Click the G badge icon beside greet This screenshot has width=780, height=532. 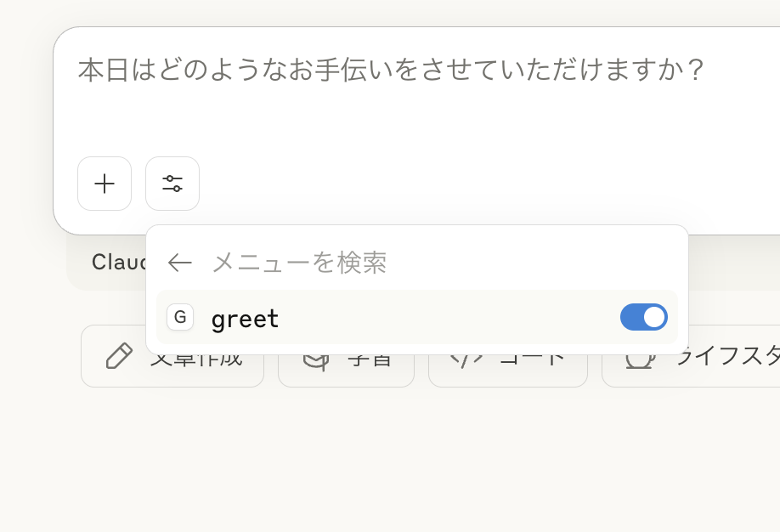pos(180,317)
